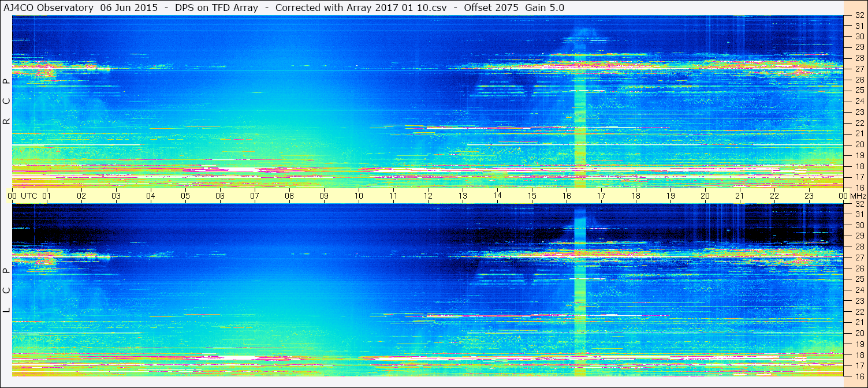Viewport: 868px width, 388px height.
Task: Click 20 MHz tick on RCP frequency axis
Action: [x=859, y=144]
